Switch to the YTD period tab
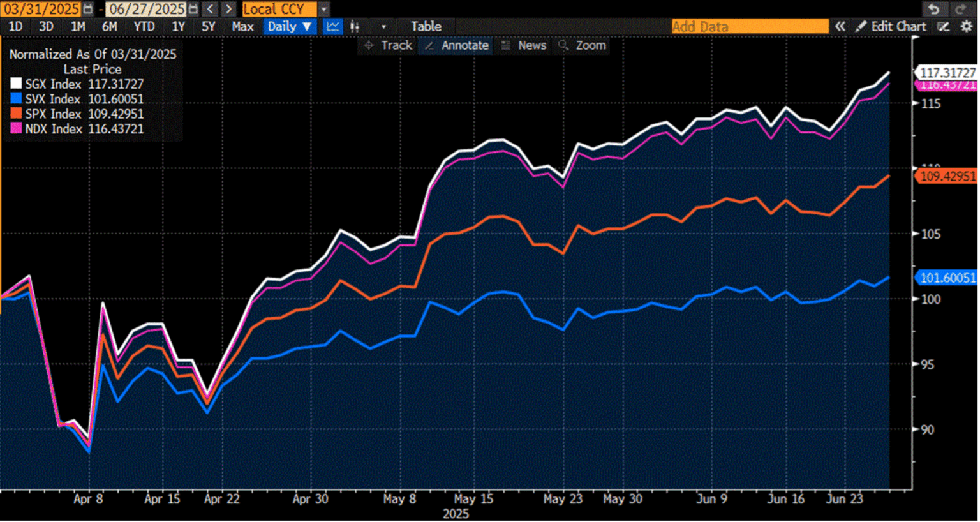Screen dimensions: 980x522 pos(144,27)
